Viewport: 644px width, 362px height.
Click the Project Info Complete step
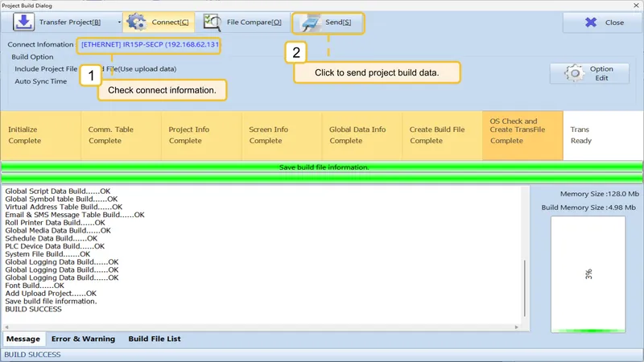pos(201,135)
